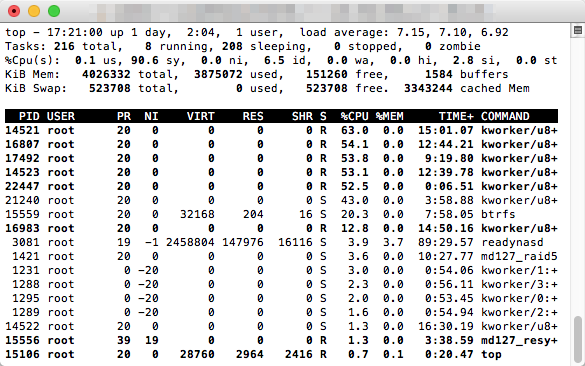
Task: Click the red close window button
Action: coord(14,11)
